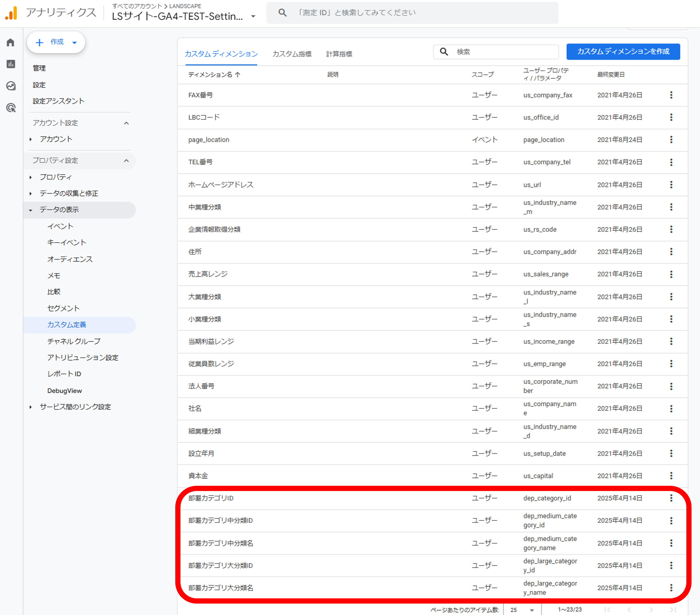Viewport: 700px width, 615px height.
Task: Open the Home icon in left rail
Action: (x=11, y=42)
